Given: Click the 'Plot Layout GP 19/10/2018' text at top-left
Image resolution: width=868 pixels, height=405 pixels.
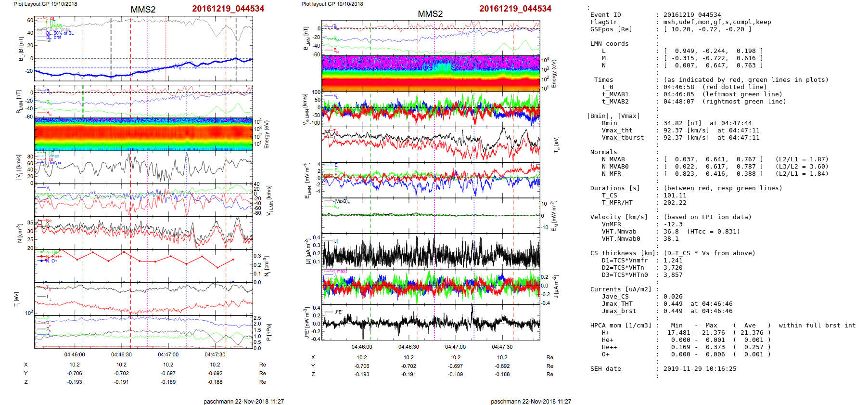Looking at the screenshot, I should 45,4.
